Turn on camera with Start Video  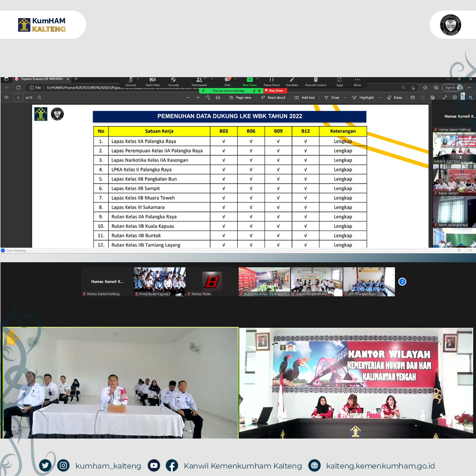[152, 80]
